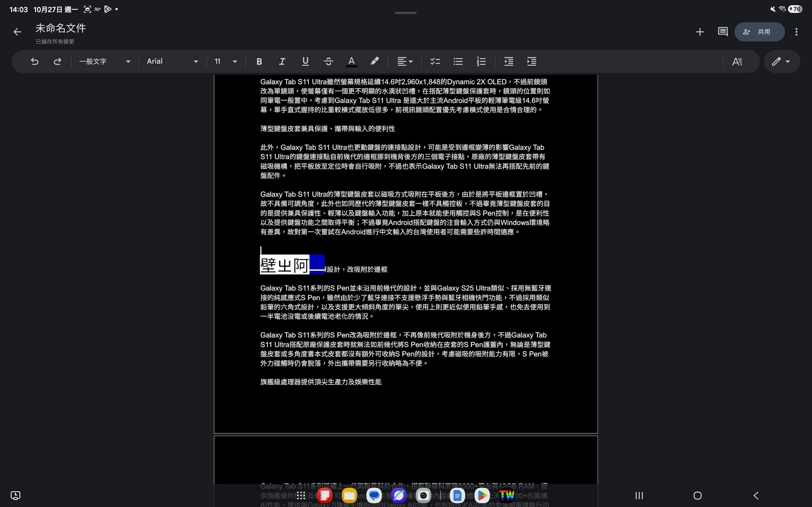Tap the 未命名文件 document title
The height and width of the screenshot is (507, 812).
pos(61,28)
